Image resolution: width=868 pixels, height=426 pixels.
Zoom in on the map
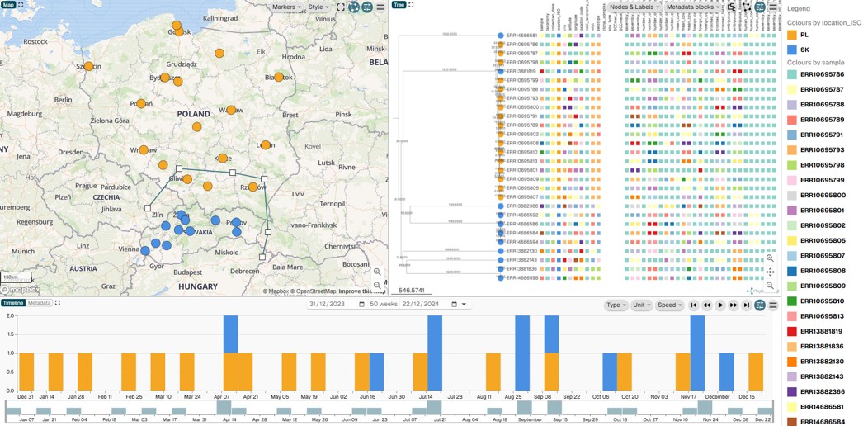point(377,272)
